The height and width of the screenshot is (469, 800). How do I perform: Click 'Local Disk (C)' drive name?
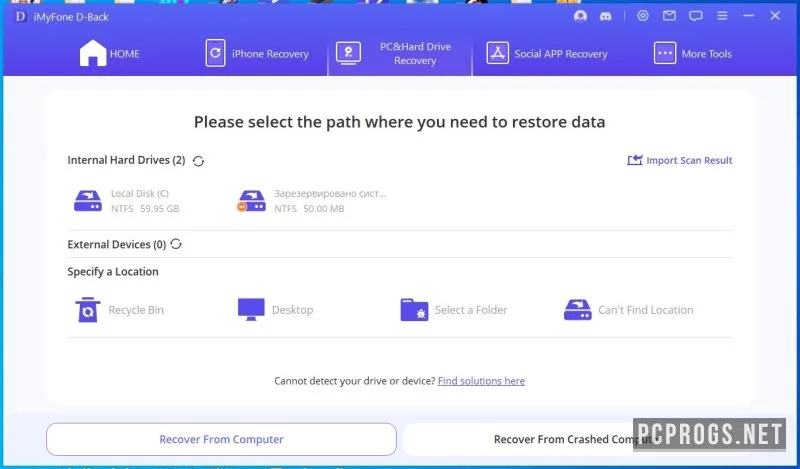click(140, 193)
